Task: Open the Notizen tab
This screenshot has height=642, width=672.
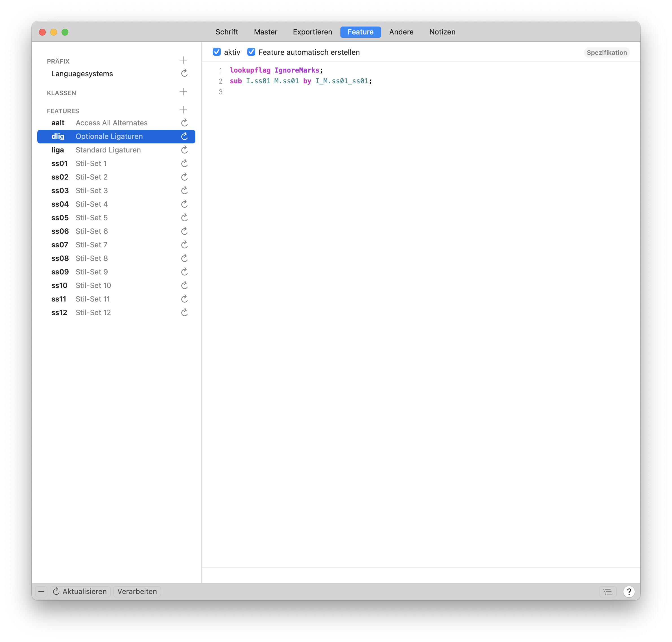Action: click(x=442, y=32)
